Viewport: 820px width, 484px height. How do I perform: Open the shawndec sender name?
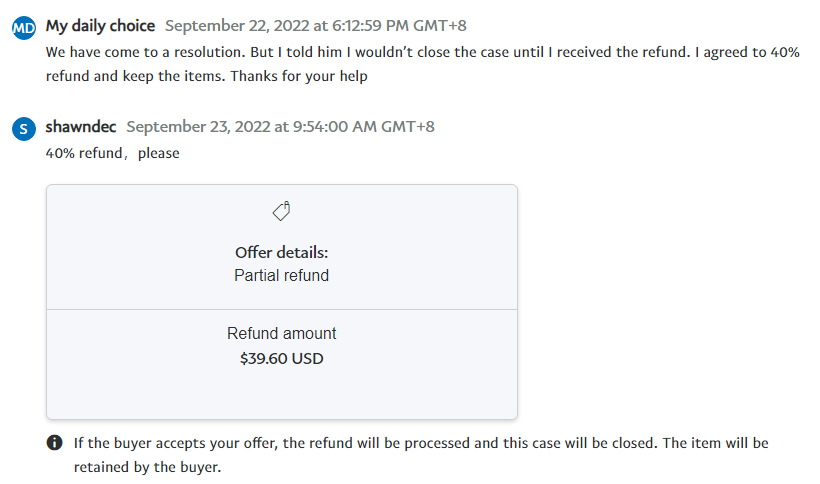(82, 127)
